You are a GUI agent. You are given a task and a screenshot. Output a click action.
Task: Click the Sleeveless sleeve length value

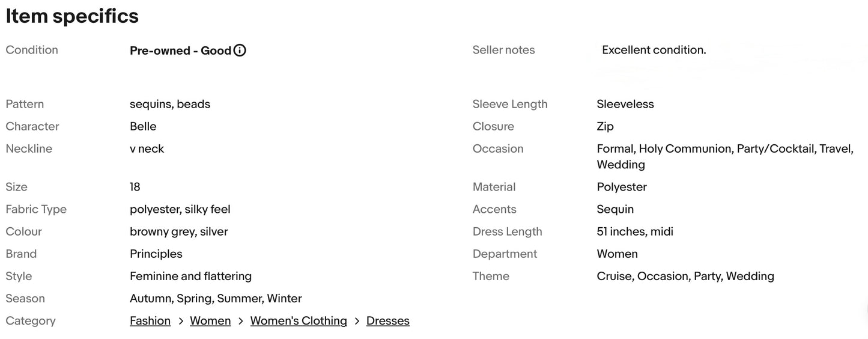coord(625,104)
